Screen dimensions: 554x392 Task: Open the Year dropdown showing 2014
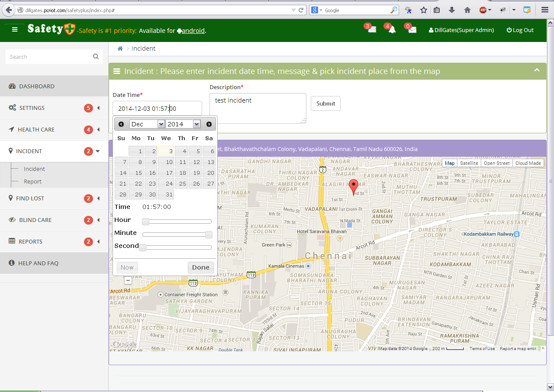pos(183,124)
